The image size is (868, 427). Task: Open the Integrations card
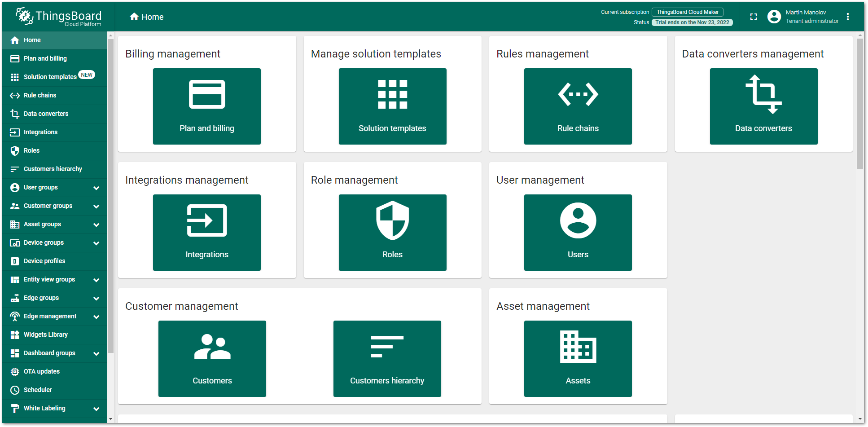pyautogui.click(x=206, y=232)
